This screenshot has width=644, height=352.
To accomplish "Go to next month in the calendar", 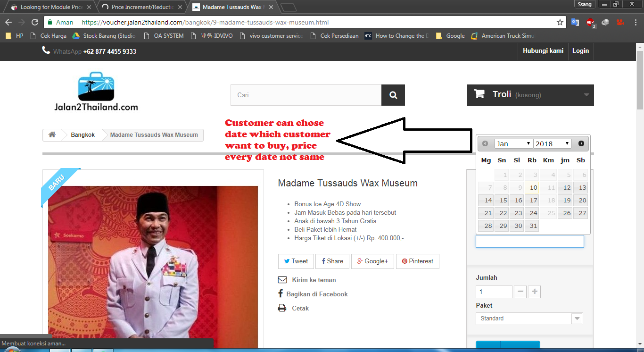I will click(x=581, y=143).
